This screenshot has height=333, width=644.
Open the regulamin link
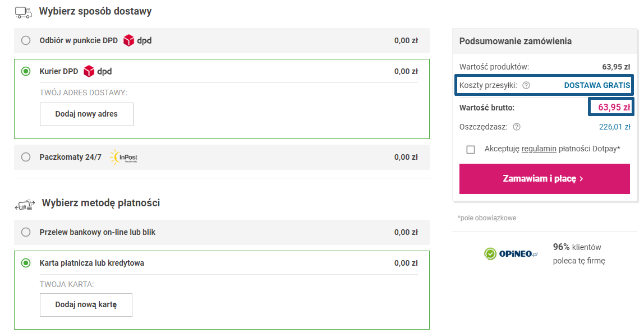click(x=539, y=149)
